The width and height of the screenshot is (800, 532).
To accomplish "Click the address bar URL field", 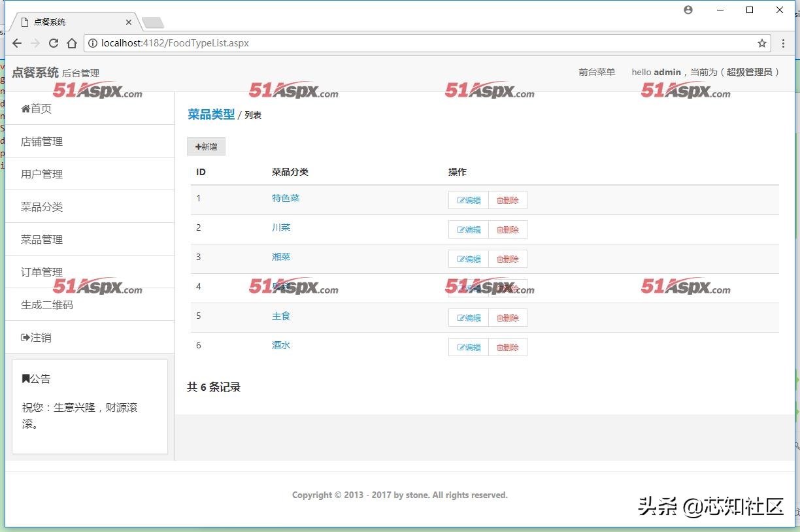I will click(x=427, y=43).
